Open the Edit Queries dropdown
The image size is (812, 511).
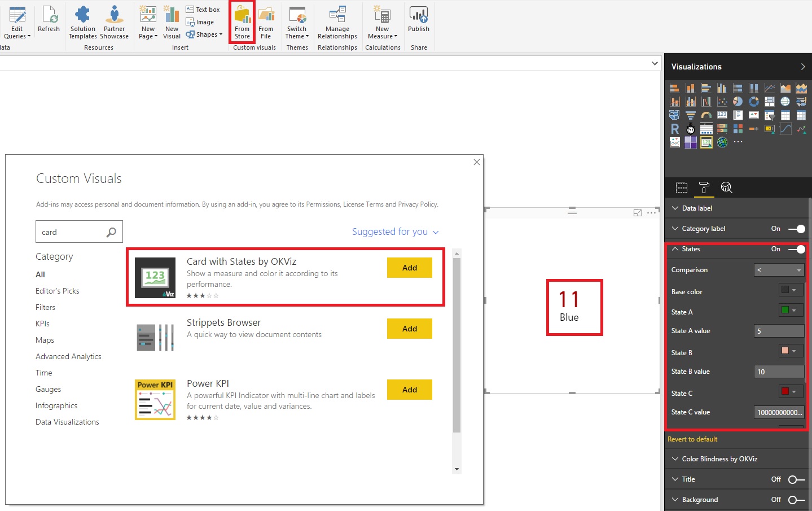point(17,23)
